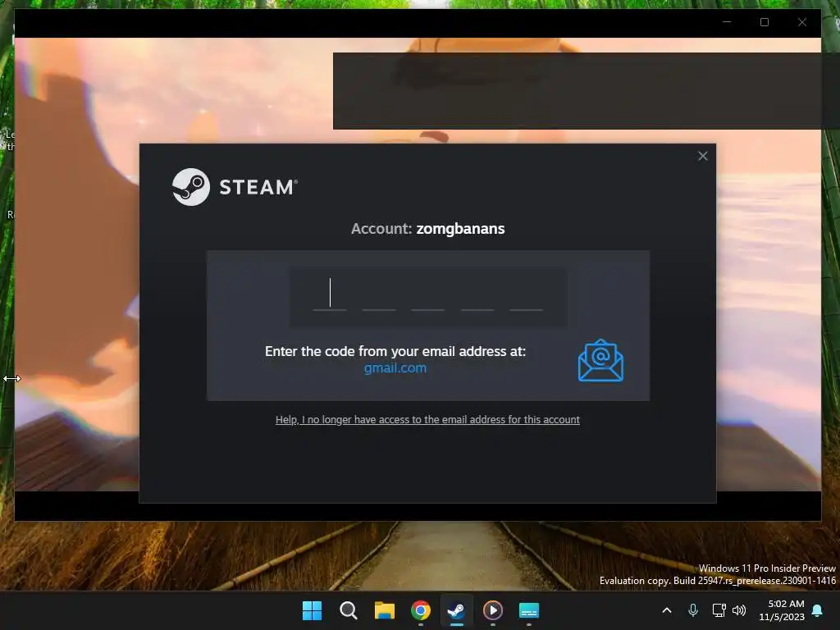Open the notification bell icon
This screenshot has width=840, height=630.
[818, 610]
